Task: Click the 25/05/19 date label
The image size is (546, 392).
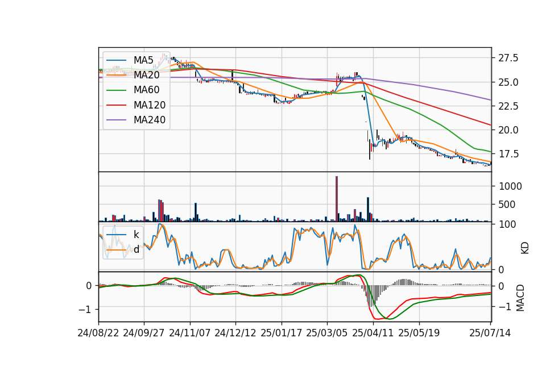Action: (x=419, y=333)
